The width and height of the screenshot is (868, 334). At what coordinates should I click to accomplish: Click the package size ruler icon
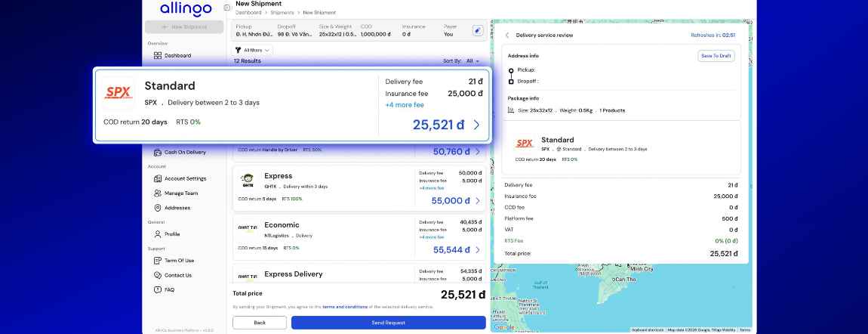point(511,110)
